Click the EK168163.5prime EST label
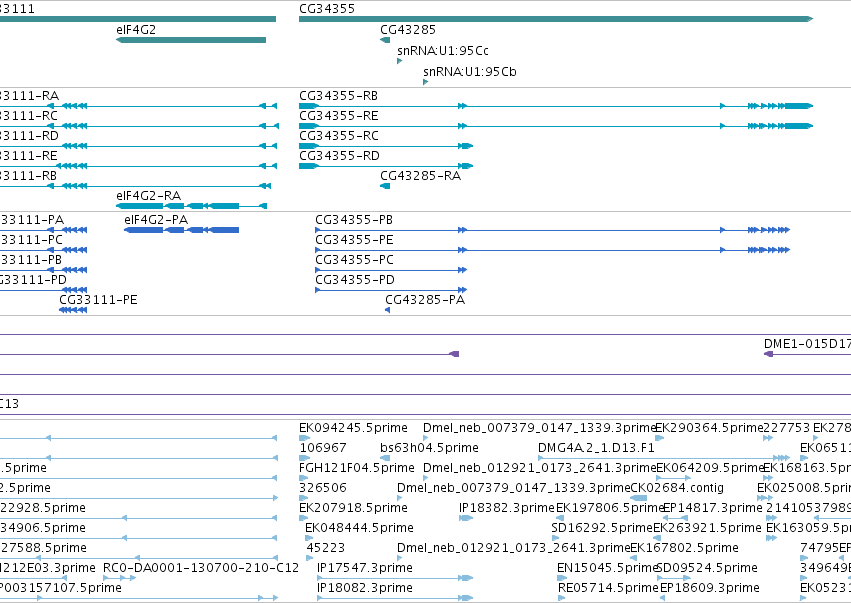This screenshot has width=851, height=603. click(807, 468)
